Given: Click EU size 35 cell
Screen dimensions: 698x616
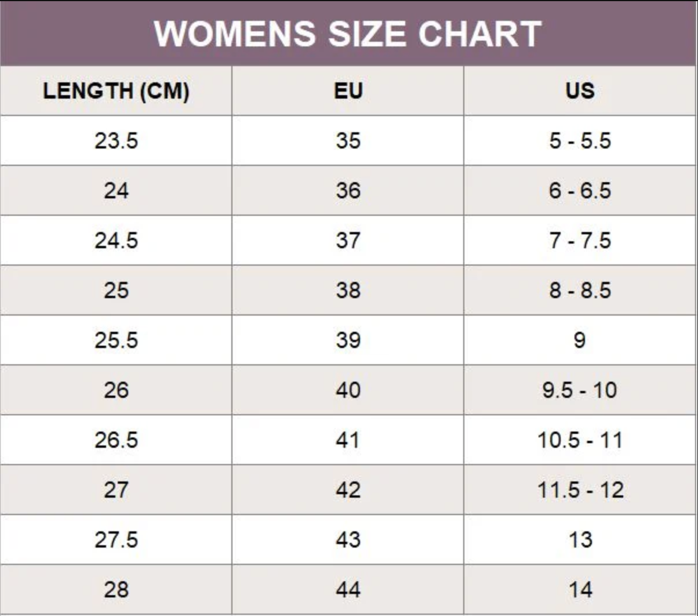Looking at the screenshot, I should 348,141.
